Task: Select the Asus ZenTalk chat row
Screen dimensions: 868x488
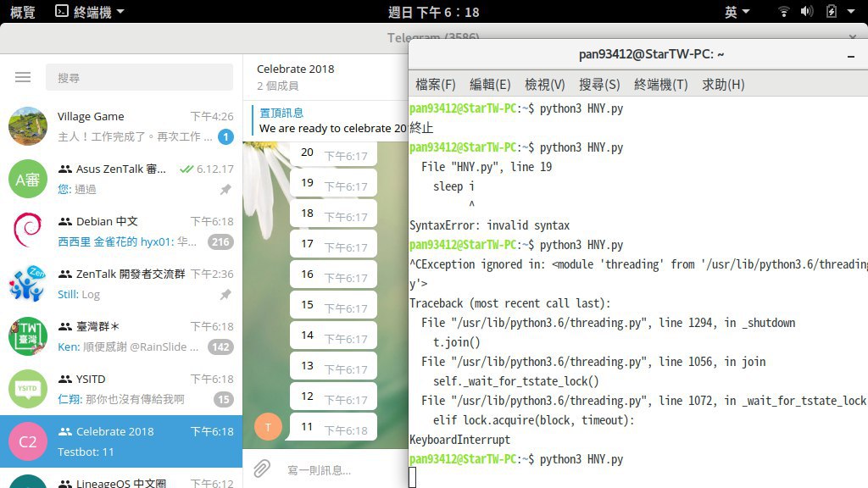Action: tap(121, 179)
